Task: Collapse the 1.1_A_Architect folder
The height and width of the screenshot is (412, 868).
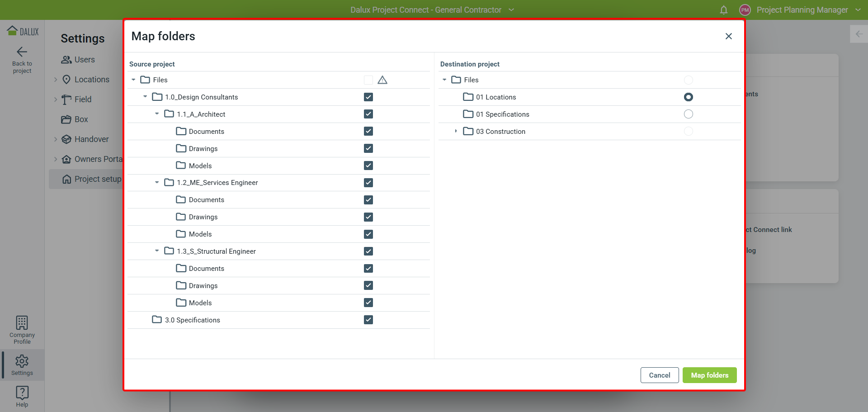Action: [157, 114]
